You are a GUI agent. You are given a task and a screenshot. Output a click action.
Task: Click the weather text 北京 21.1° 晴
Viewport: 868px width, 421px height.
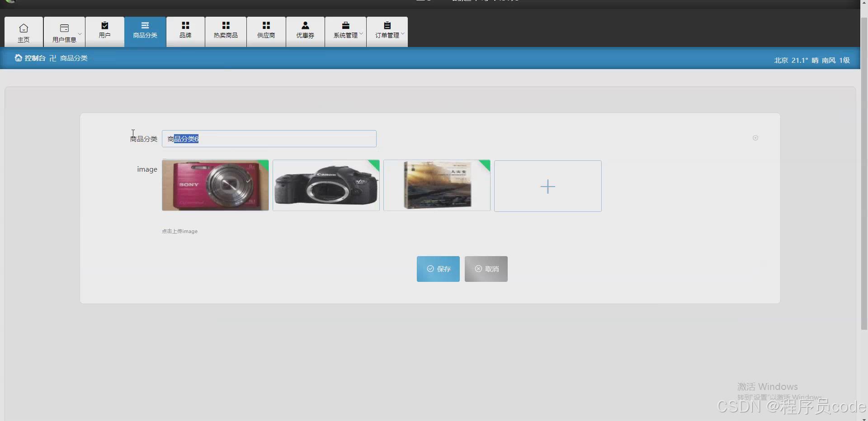(x=796, y=60)
